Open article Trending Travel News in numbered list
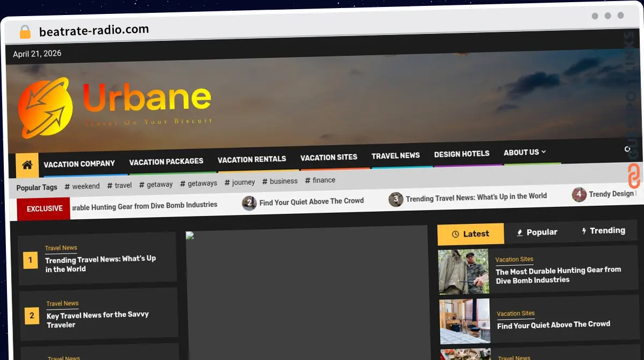This screenshot has width=644, height=360. click(100, 264)
